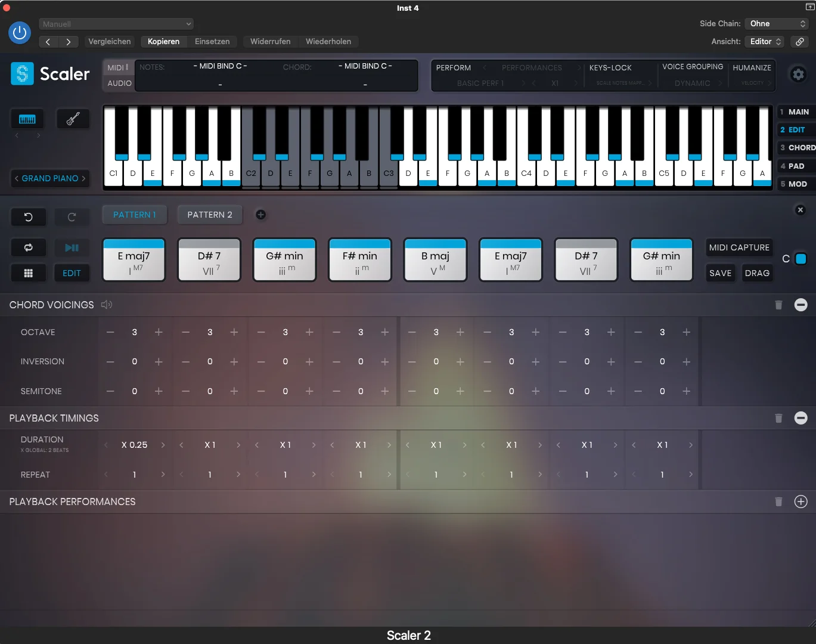
Task: Toggle AUDIO input mode
Action: click(119, 83)
